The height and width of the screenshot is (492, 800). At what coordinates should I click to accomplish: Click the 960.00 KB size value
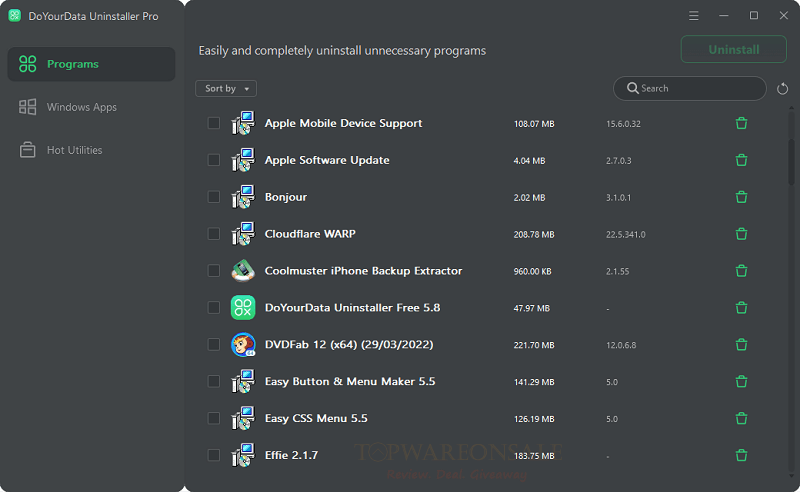click(x=533, y=271)
